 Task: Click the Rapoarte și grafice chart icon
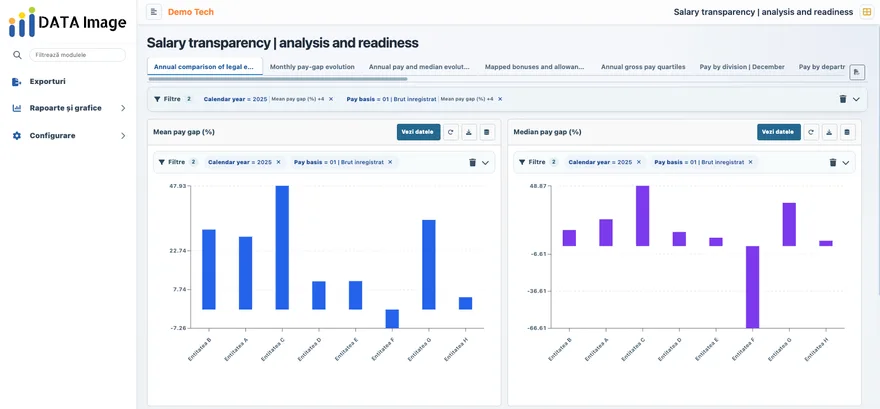coord(17,108)
